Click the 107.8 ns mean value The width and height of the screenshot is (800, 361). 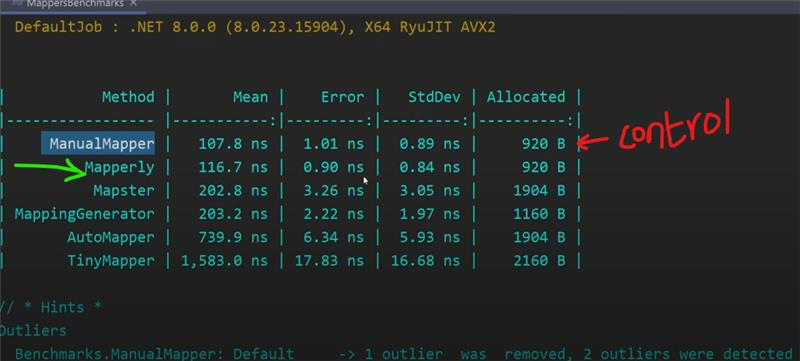[233, 144]
